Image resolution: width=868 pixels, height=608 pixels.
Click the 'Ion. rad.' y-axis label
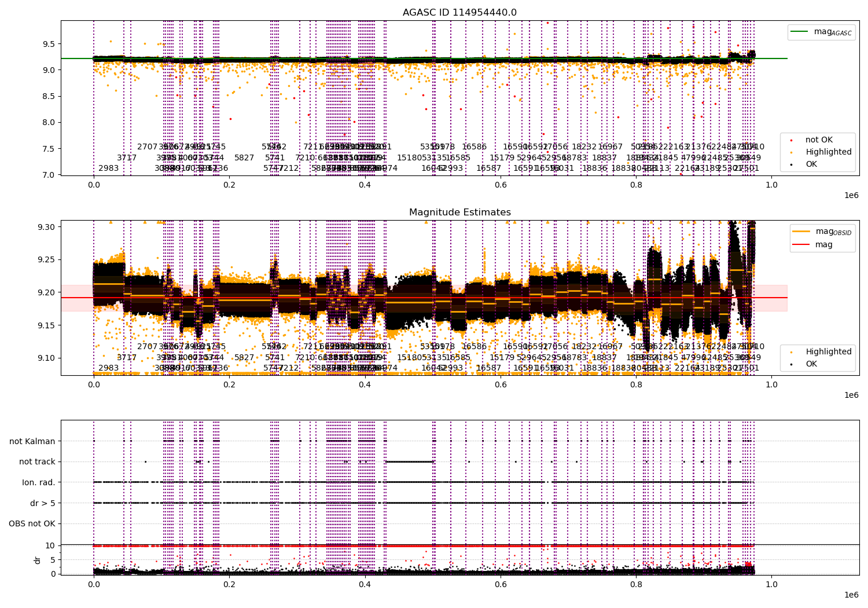[x=39, y=482]
